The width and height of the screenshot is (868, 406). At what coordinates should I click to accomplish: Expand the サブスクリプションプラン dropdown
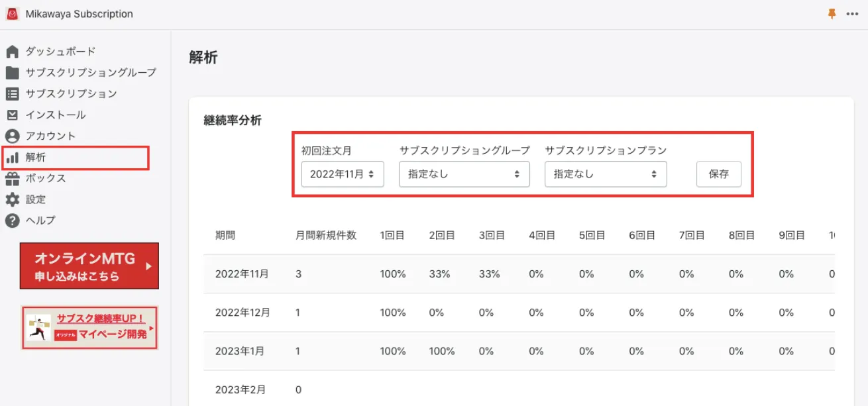(x=606, y=174)
